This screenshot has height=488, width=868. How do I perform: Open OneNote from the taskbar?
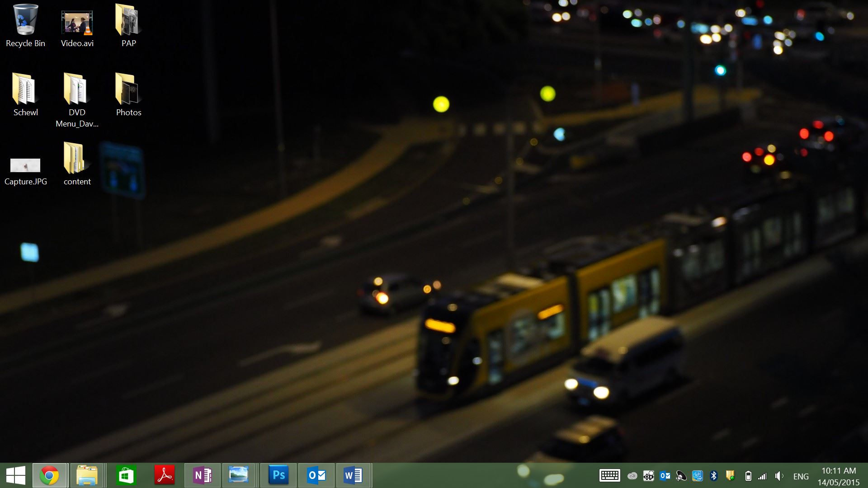pyautogui.click(x=203, y=475)
